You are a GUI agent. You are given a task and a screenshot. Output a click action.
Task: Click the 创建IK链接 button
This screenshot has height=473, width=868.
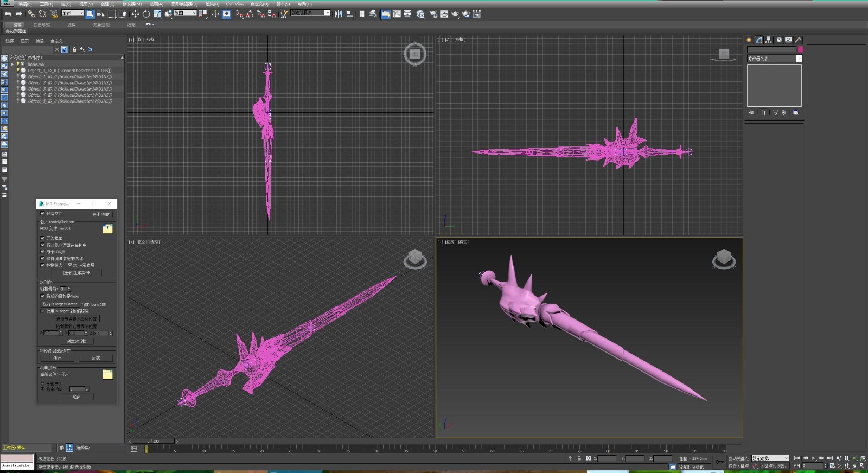pos(76,341)
